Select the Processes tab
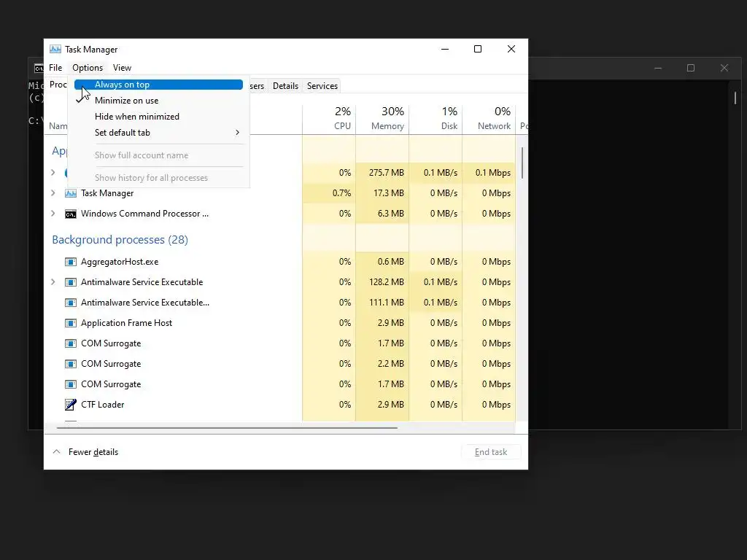This screenshot has height=560, width=747. [x=57, y=85]
